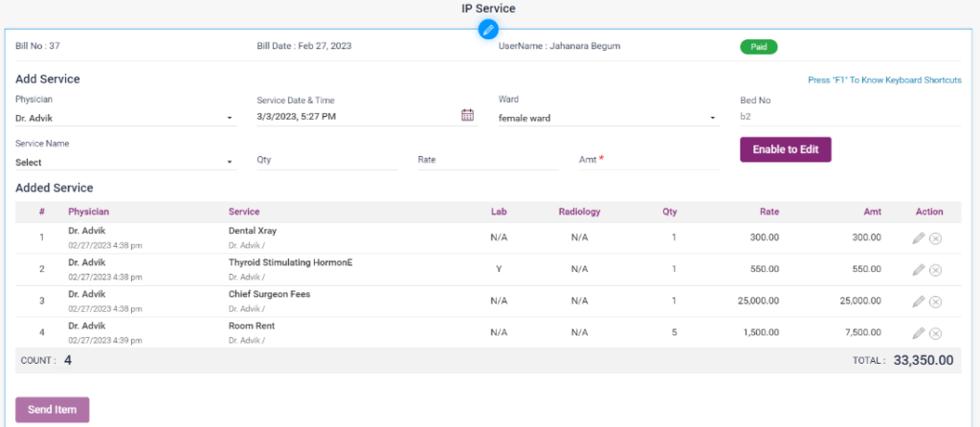Delete the Chief Surgeon Fees row
Viewport: 980px width, 427px height.
[x=935, y=302]
